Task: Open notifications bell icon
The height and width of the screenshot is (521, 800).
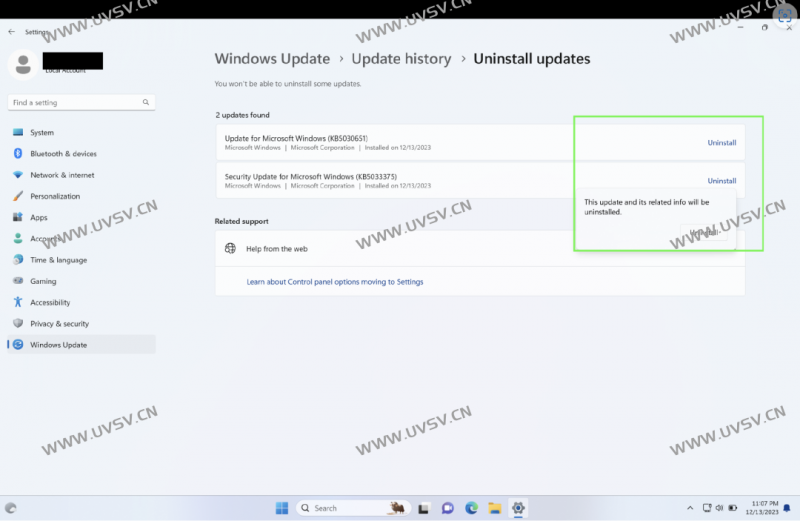Action: 787,508
